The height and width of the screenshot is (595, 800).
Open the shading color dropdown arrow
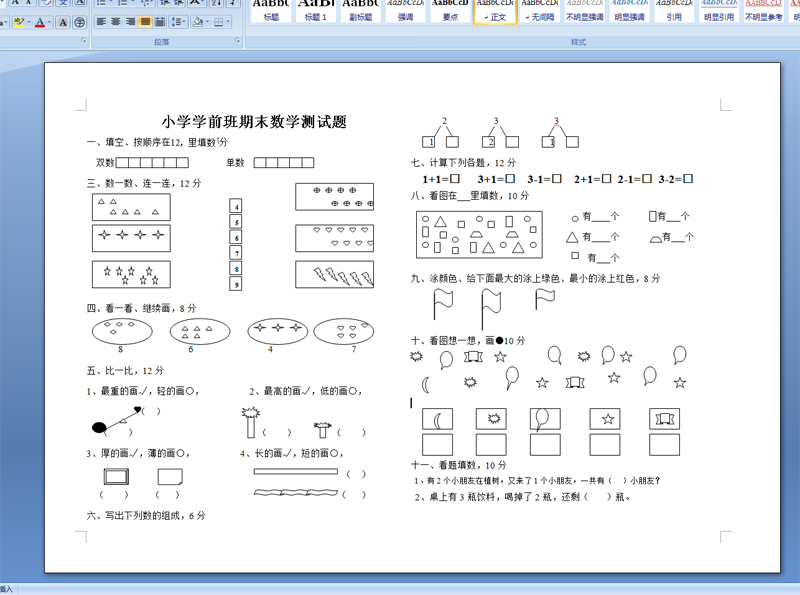[207, 21]
